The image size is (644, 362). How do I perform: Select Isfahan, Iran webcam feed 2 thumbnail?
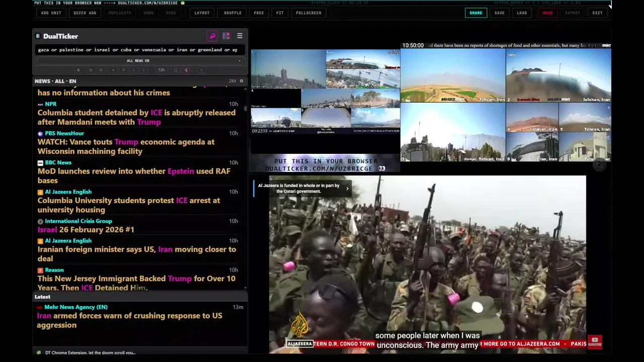(558, 75)
